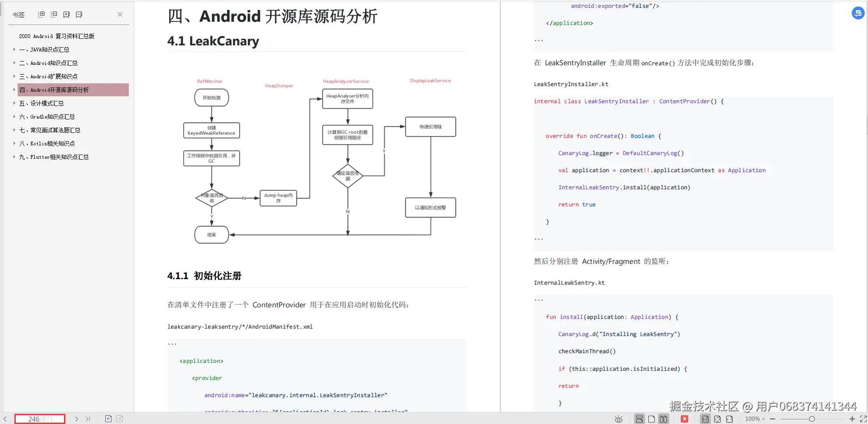The width and height of the screenshot is (868, 424).
Task: Enter full-screen mode
Action: click(x=863, y=419)
